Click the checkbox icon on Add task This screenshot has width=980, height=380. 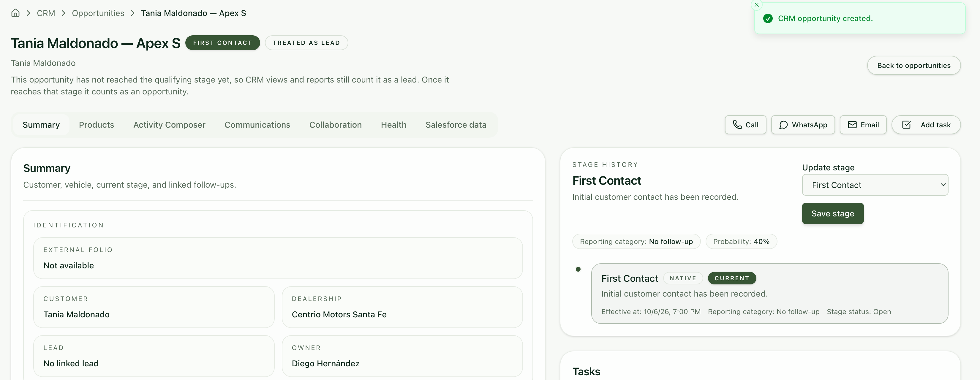point(906,125)
